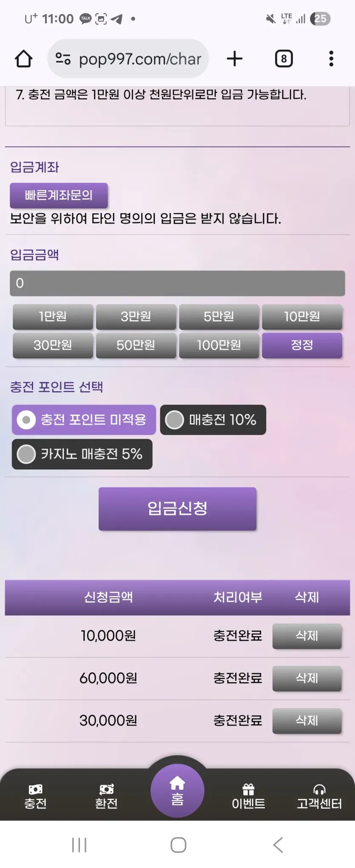Screen dimensions: 355x868
Task: Delete the 60,000원 request row
Action: (x=307, y=678)
